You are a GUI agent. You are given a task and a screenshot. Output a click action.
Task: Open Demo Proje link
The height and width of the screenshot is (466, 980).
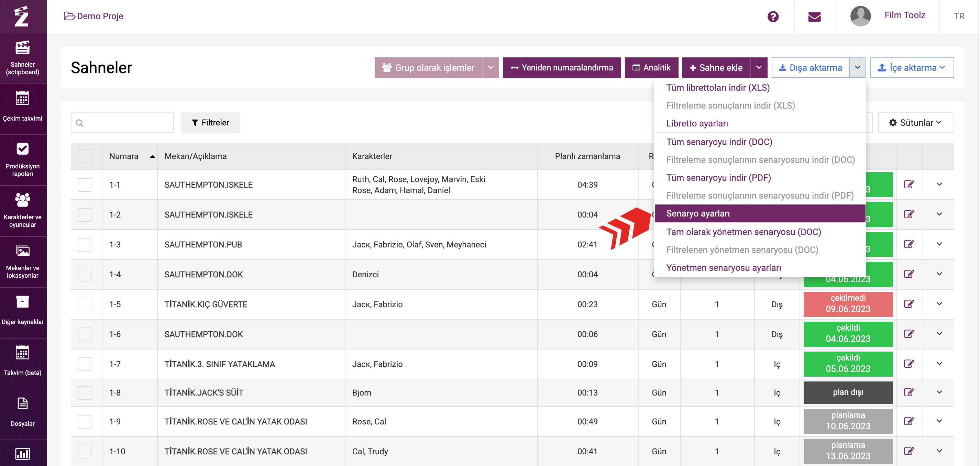pyautogui.click(x=93, y=16)
